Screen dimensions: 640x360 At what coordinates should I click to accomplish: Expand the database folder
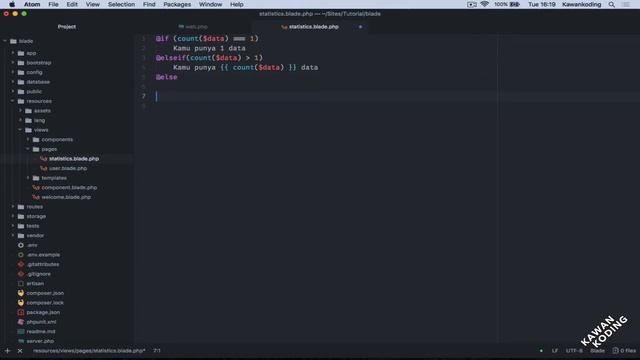[13, 82]
